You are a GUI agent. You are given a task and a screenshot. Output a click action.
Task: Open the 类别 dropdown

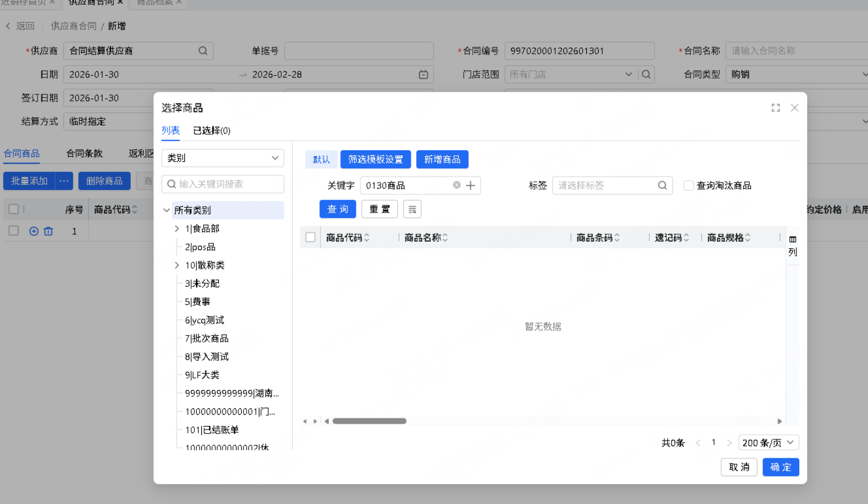point(222,158)
